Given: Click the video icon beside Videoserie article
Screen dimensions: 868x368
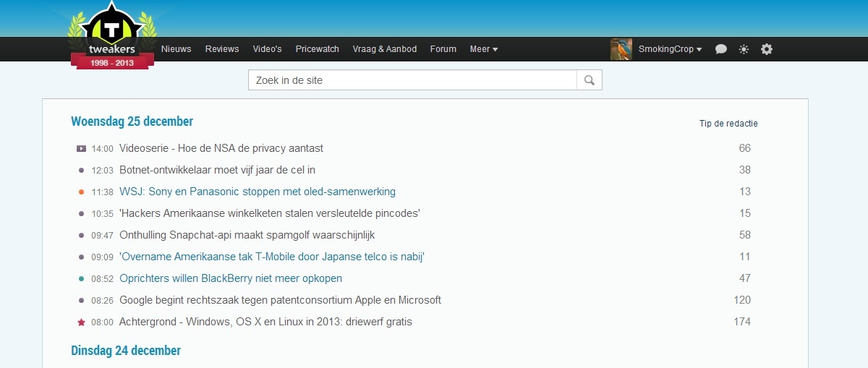Looking at the screenshot, I should coord(82,148).
